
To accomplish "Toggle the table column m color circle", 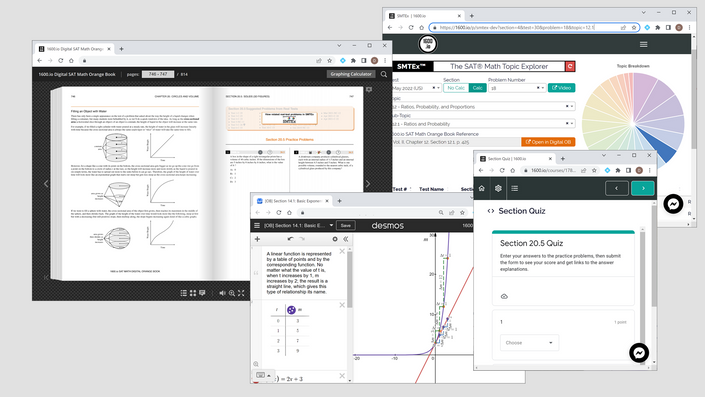I will [291, 310].
